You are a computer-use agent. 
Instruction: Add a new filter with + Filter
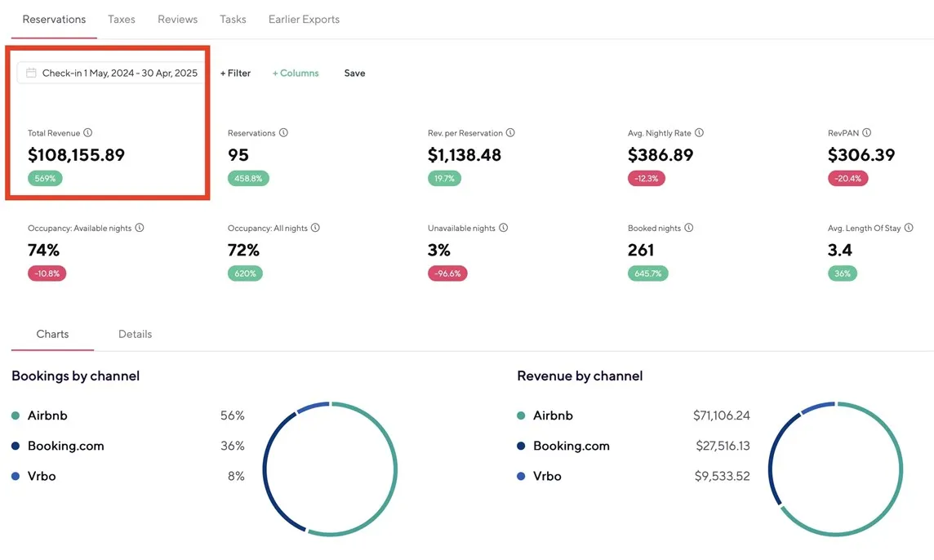(x=235, y=73)
